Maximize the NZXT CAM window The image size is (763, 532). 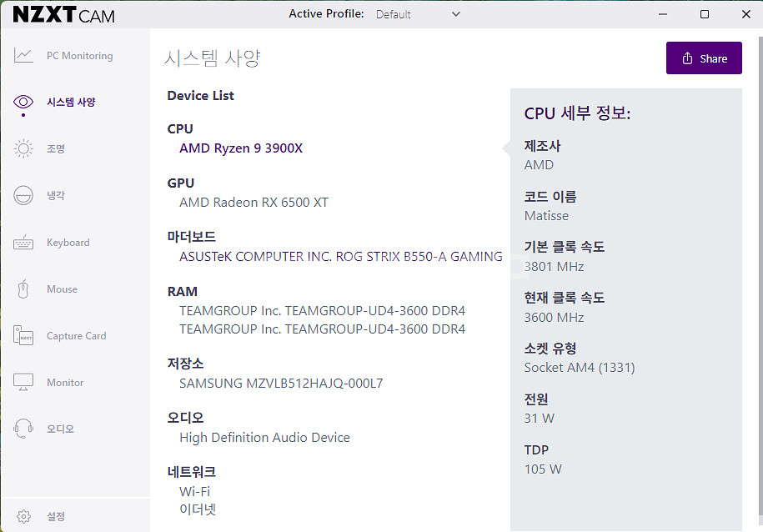click(x=704, y=14)
